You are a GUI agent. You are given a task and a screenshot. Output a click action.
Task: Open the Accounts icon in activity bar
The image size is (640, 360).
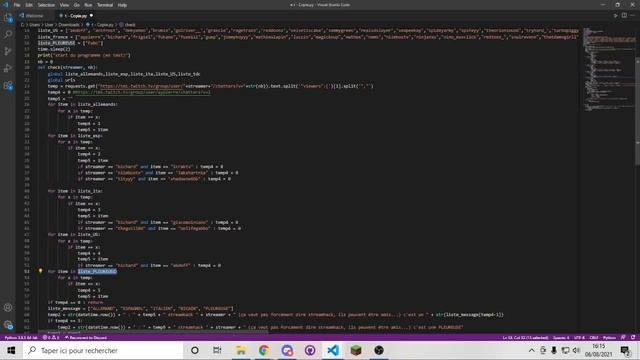pyautogui.click(x=8, y=307)
